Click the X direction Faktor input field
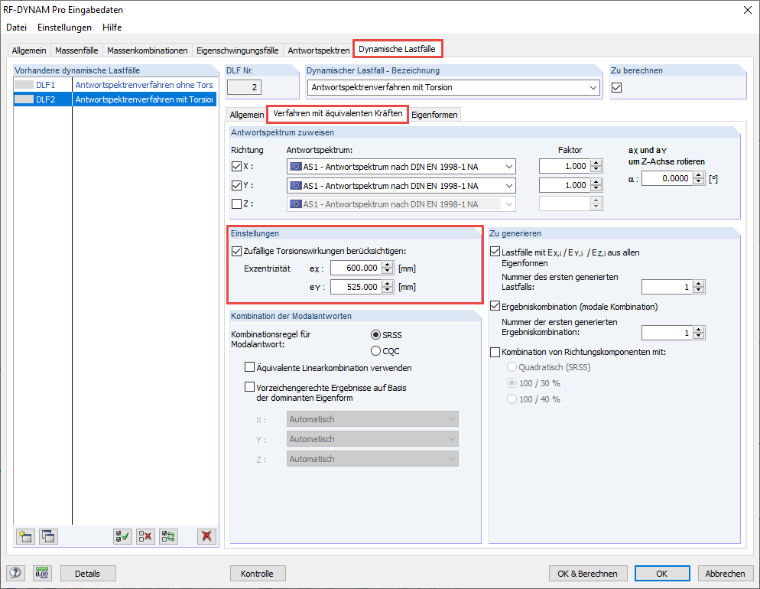760x589 pixels. pyautogui.click(x=565, y=166)
